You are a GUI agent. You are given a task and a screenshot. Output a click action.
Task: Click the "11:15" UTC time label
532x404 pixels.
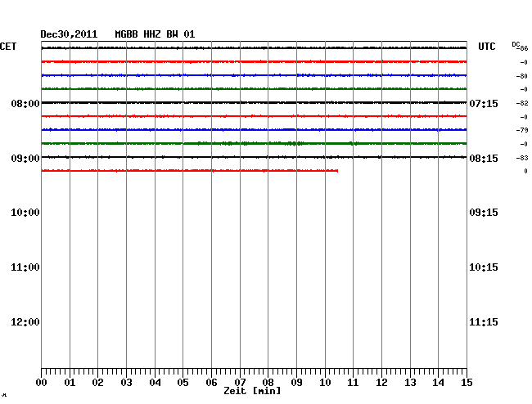pyautogui.click(x=484, y=322)
